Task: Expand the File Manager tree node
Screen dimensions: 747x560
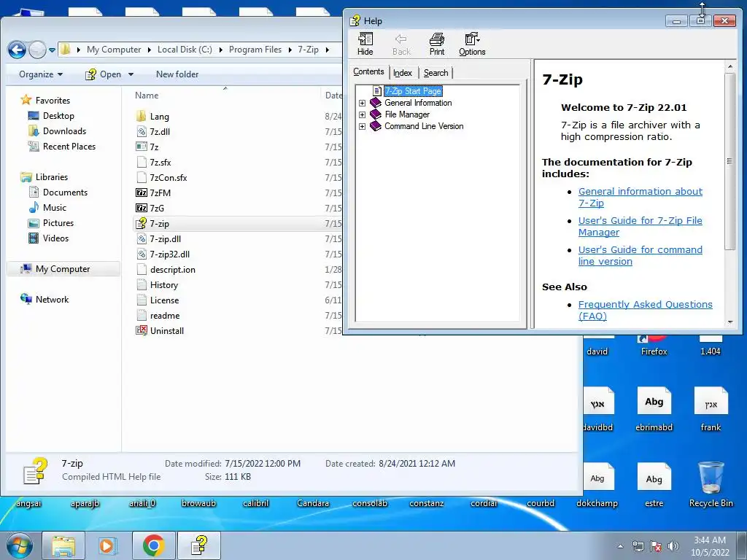Action: pyautogui.click(x=362, y=114)
